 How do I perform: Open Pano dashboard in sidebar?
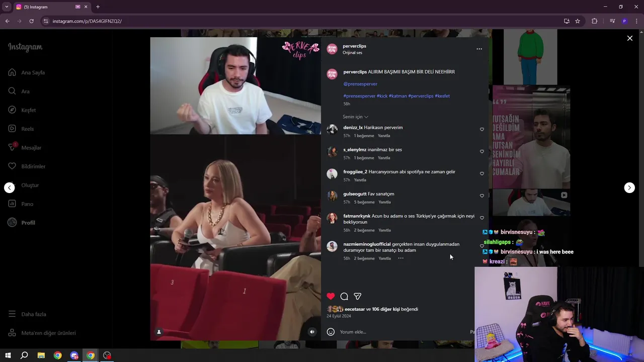click(21, 204)
